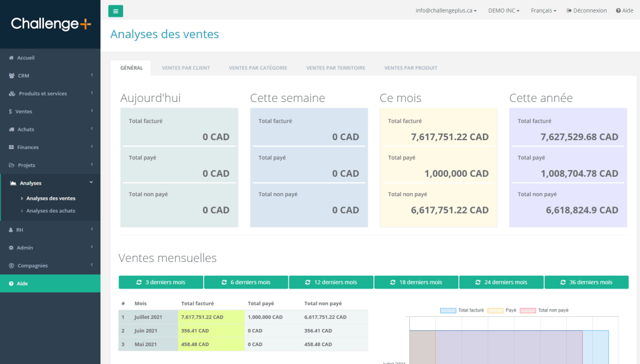Image resolution: width=640 pixels, height=364 pixels.
Task: Switch to Ventes par territoire tab
Action: point(336,68)
